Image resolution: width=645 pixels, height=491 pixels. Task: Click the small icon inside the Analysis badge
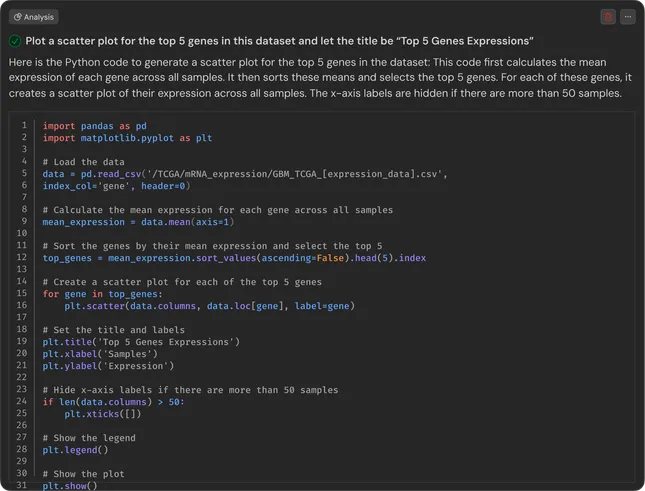point(17,17)
